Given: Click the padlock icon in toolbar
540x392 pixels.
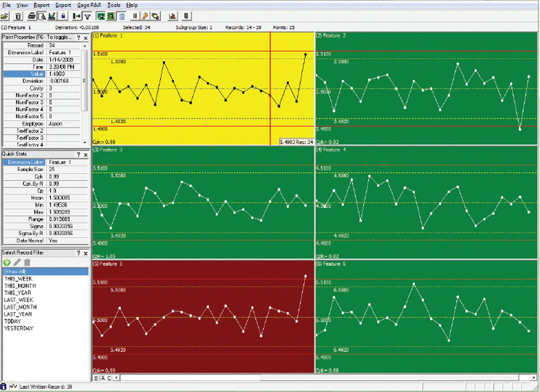Looking at the screenshot, I should tap(63, 16).
